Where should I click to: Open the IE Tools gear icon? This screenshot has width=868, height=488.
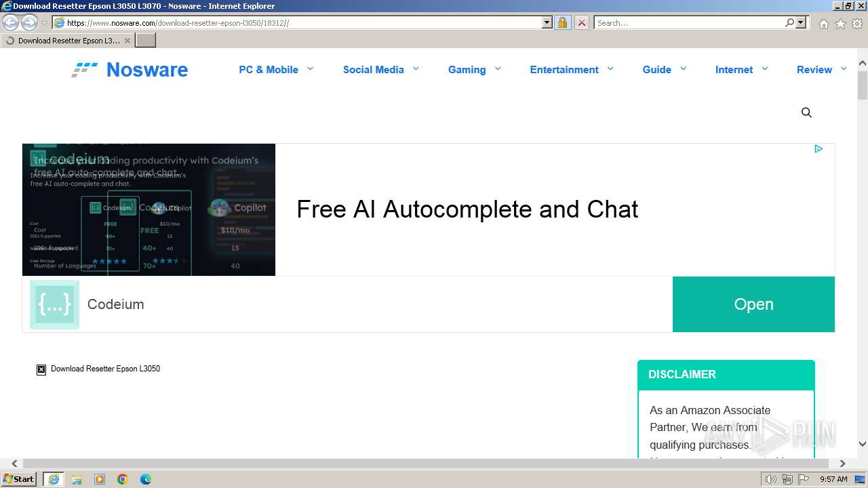coord(857,24)
